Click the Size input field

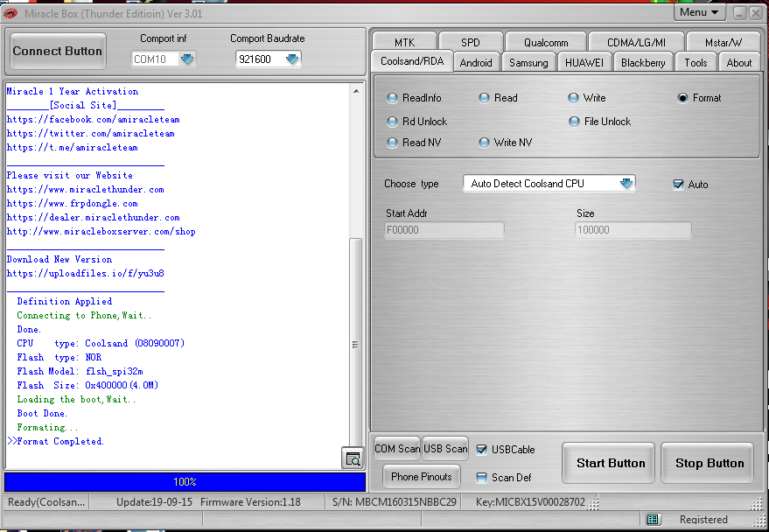(633, 230)
